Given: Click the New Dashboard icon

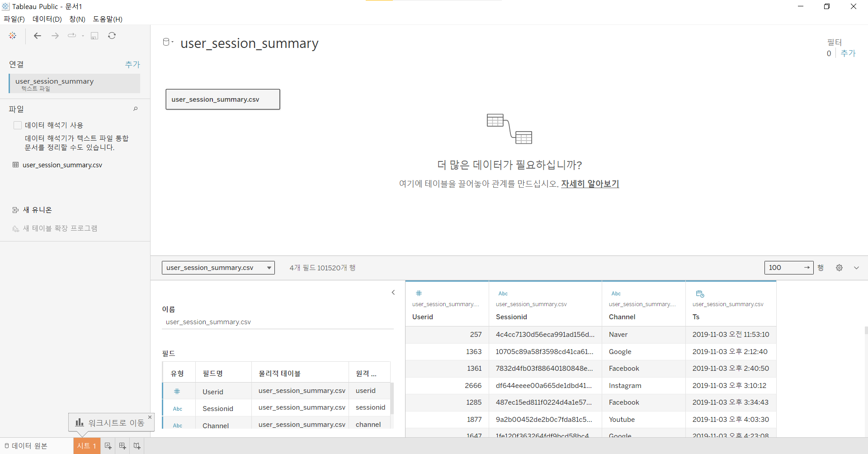Looking at the screenshot, I should click(123, 446).
